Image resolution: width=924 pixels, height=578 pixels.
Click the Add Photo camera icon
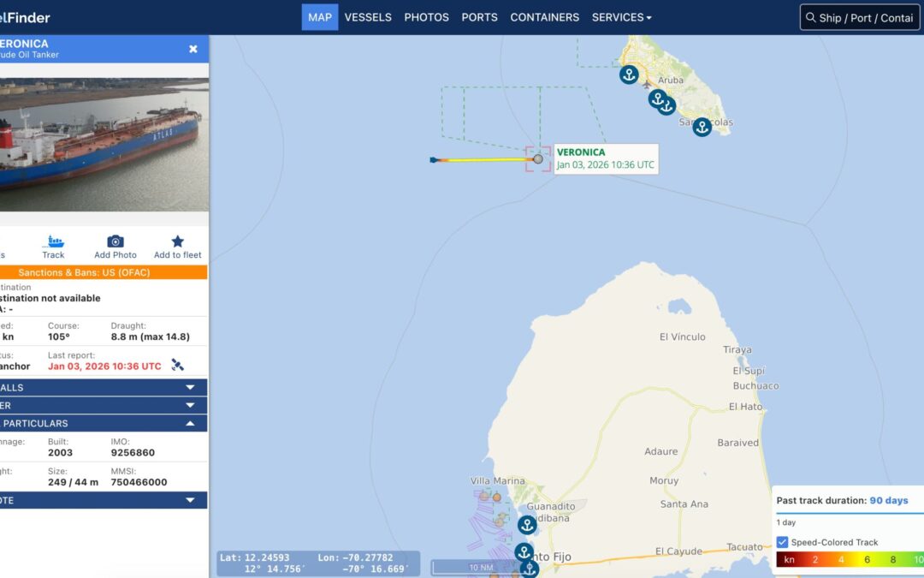[115, 242]
